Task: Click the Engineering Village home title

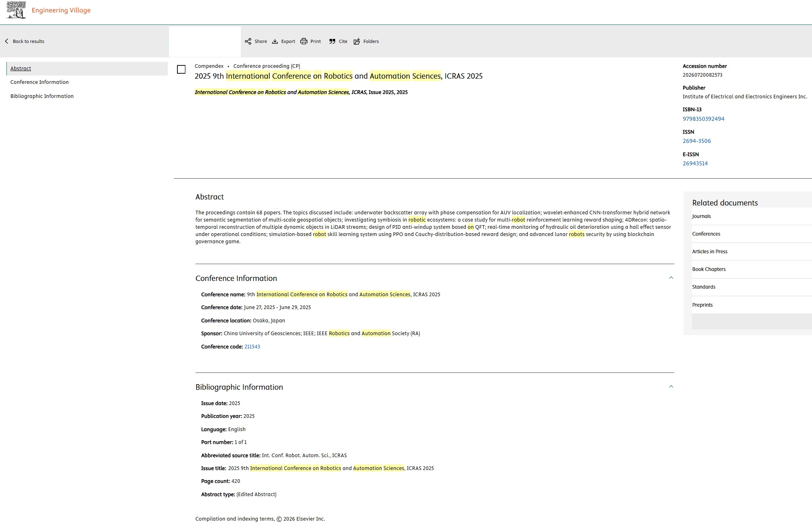Action: click(61, 10)
